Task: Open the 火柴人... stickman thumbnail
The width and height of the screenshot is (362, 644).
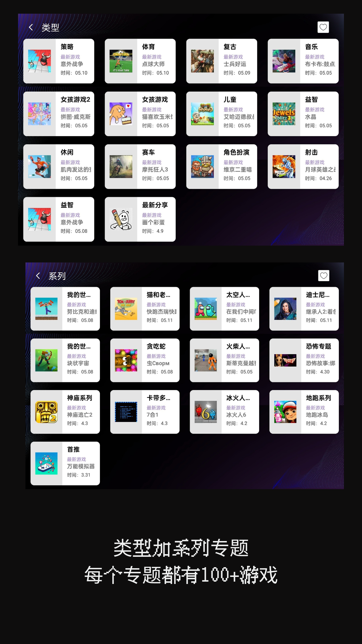Action: click(206, 360)
